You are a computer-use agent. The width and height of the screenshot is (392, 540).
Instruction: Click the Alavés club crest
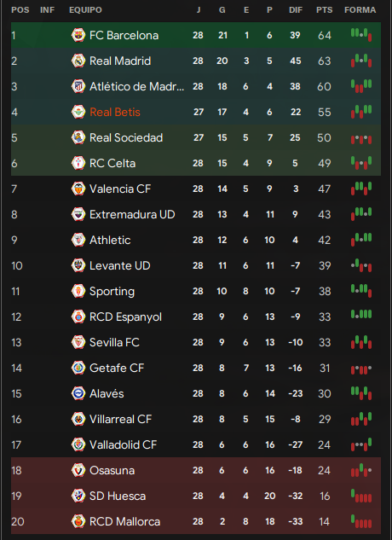(x=78, y=393)
